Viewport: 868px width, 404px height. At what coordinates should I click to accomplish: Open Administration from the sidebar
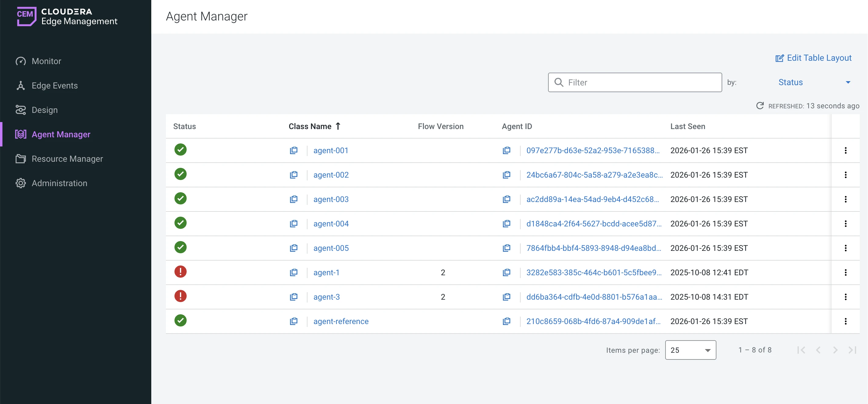(59, 183)
